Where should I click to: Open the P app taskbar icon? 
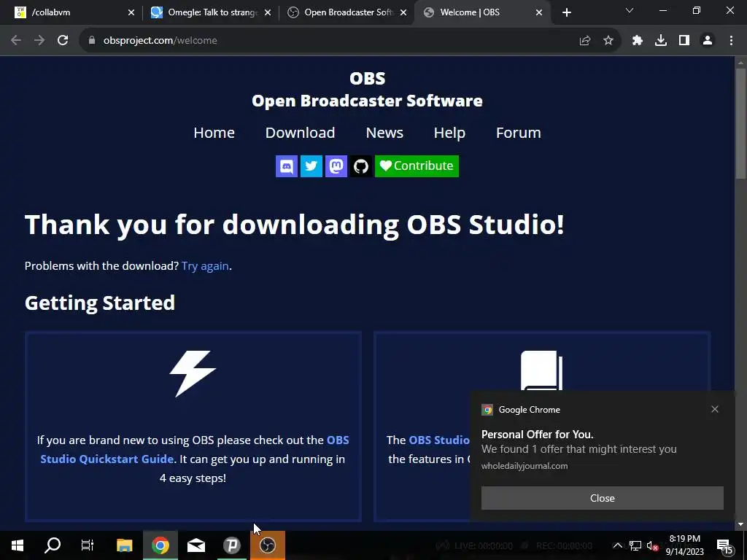232,545
